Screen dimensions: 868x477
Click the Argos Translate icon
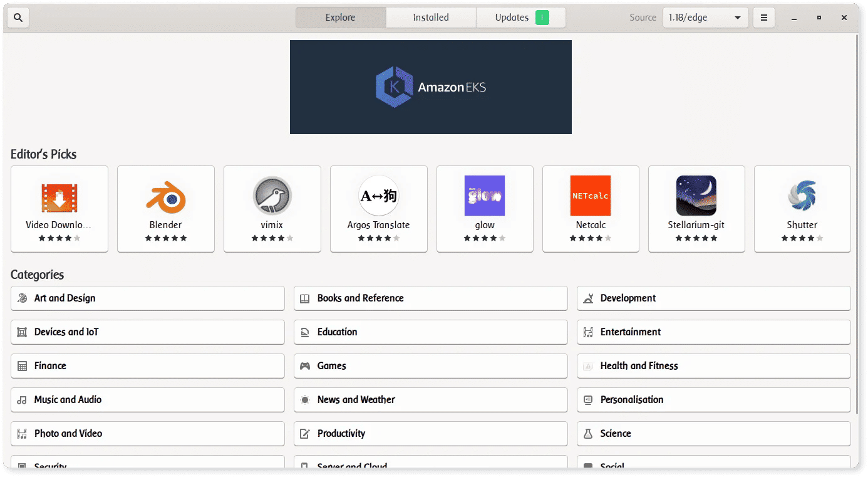click(x=379, y=196)
